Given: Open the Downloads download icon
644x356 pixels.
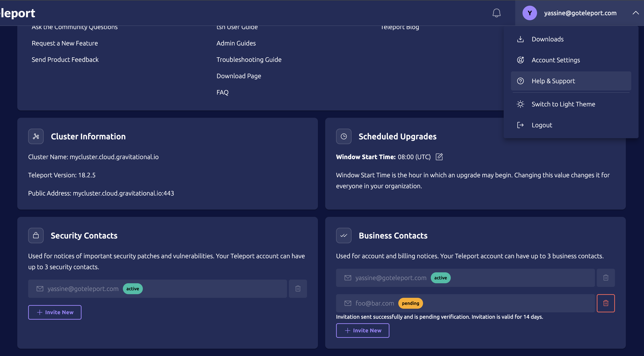Looking at the screenshot, I should pos(521,39).
